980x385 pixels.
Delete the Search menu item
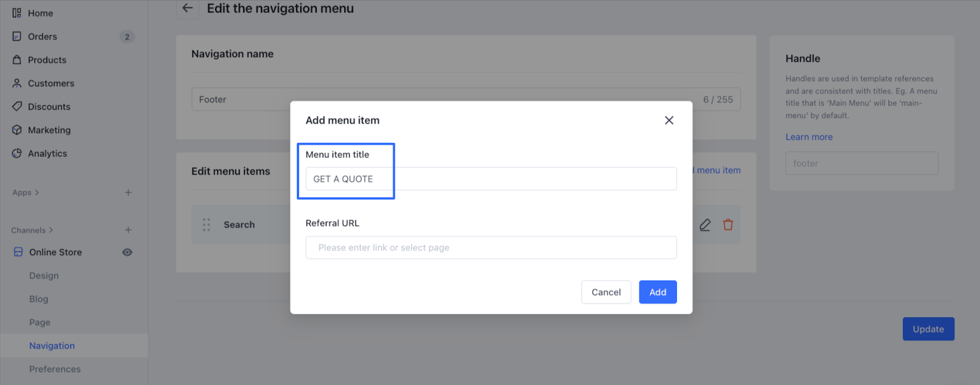click(728, 225)
